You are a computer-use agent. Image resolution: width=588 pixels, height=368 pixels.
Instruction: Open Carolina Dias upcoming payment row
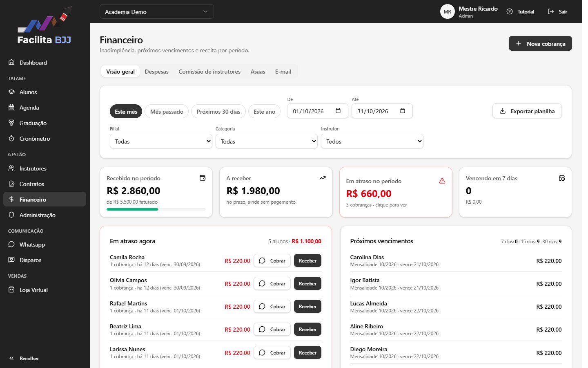pos(456,260)
